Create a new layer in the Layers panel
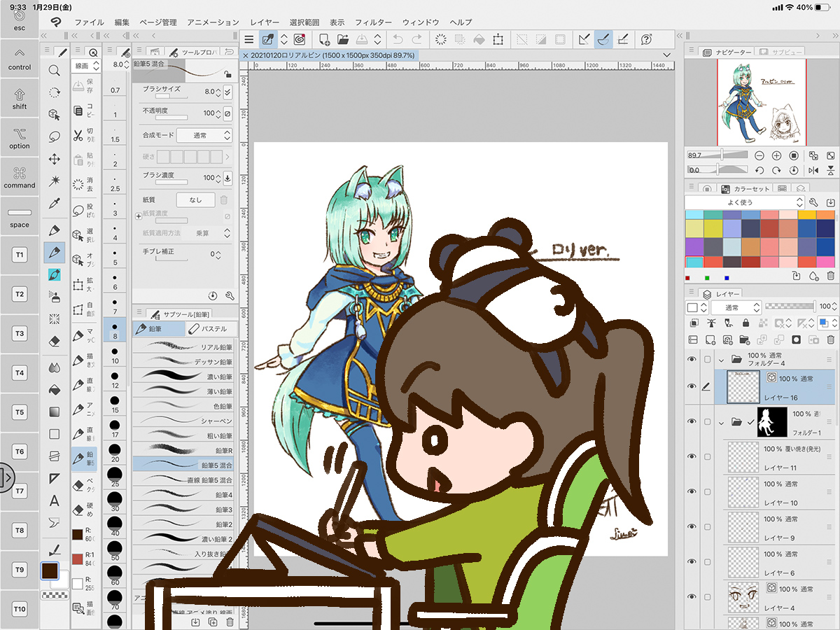The width and height of the screenshot is (840, 630). coord(710,340)
